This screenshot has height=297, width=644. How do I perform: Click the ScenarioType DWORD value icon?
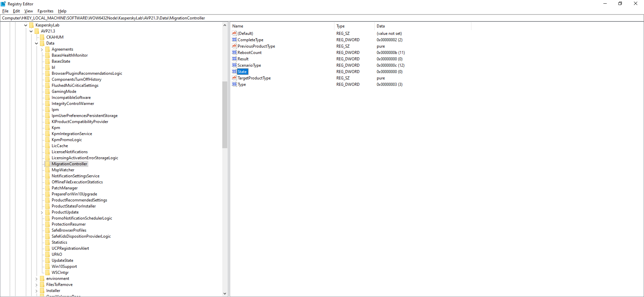(x=234, y=65)
